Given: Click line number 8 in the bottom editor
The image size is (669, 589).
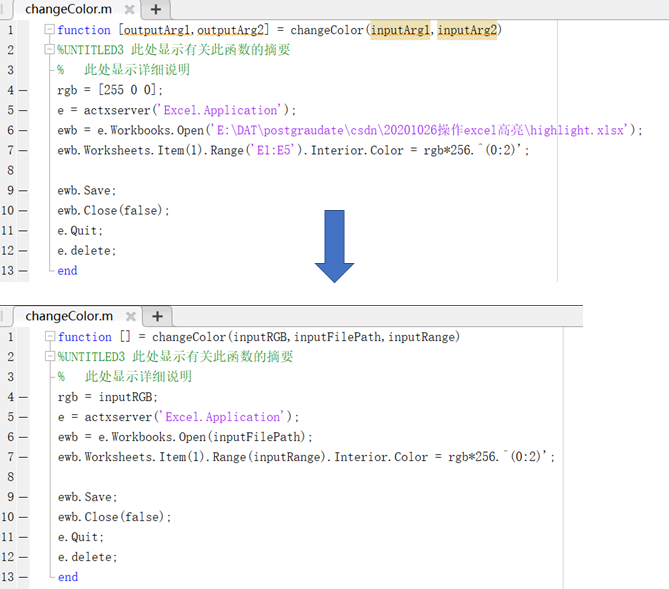Looking at the screenshot, I should coord(10,477).
